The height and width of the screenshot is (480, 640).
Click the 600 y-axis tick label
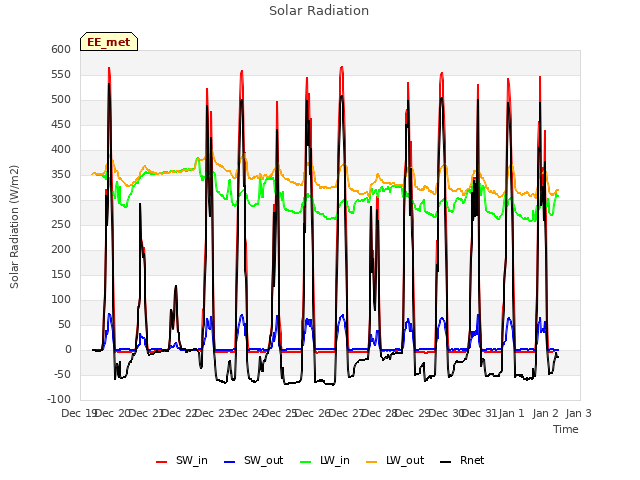coord(61,49)
